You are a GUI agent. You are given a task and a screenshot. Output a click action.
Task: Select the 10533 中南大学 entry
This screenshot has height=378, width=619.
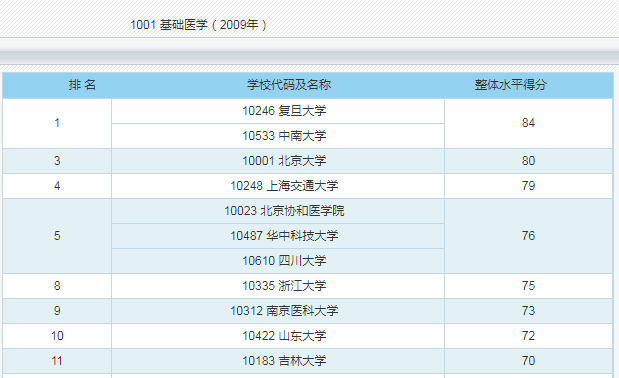(284, 136)
